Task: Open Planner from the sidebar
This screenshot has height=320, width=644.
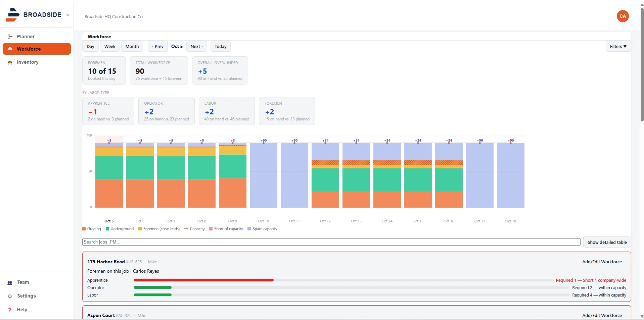Action: [37, 37]
